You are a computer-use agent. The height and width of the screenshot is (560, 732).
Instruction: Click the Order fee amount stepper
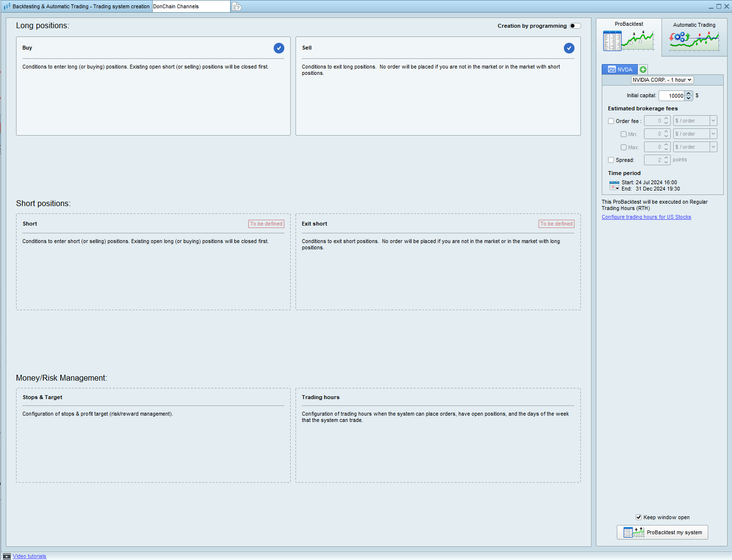(666, 121)
